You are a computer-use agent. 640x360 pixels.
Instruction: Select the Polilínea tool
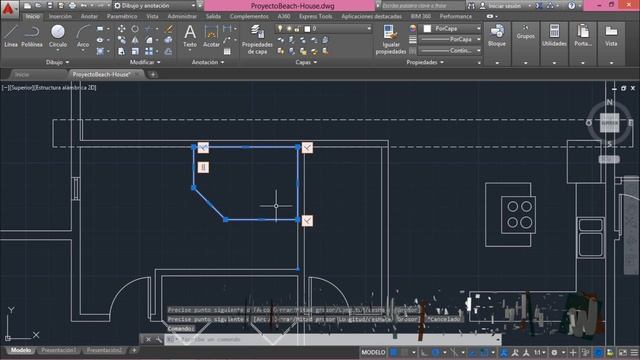coord(32,36)
